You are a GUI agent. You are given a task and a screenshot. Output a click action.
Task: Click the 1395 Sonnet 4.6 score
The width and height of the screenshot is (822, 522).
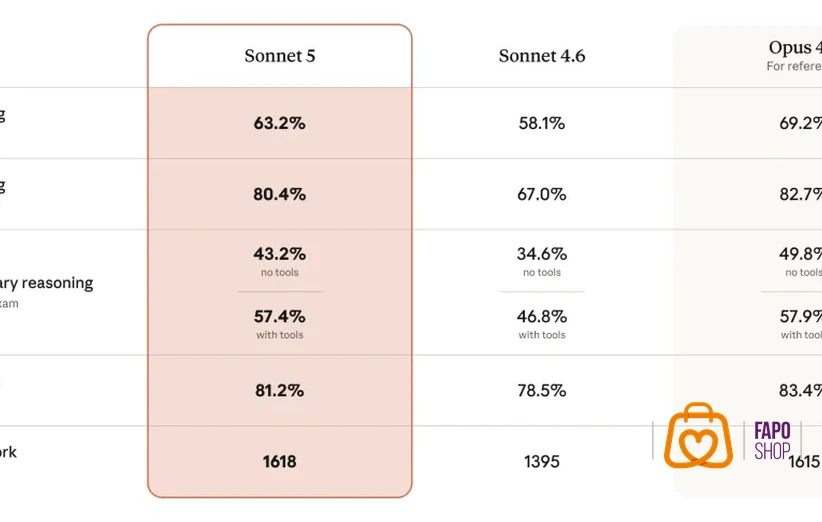(x=542, y=462)
